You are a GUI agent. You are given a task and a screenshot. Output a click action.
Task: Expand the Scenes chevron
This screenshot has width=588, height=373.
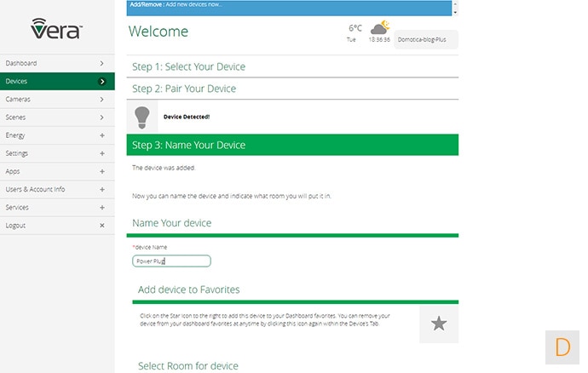tap(102, 118)
